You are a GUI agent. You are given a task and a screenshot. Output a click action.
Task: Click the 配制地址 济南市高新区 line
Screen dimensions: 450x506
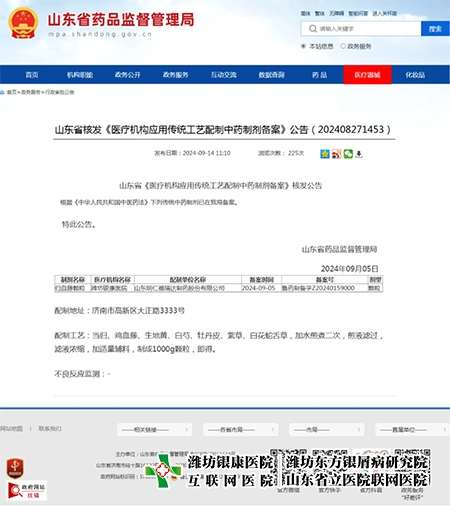120,311
